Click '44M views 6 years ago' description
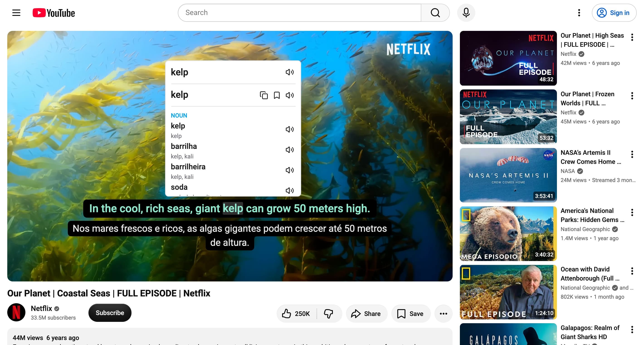 click(46, 338)
